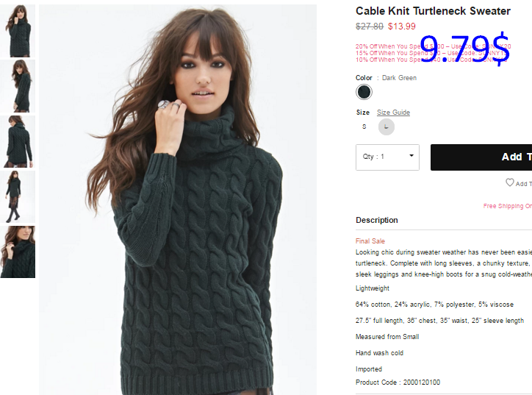Choose size S
532x395 pixels.
pyautogui.click(x=364, y=127)
